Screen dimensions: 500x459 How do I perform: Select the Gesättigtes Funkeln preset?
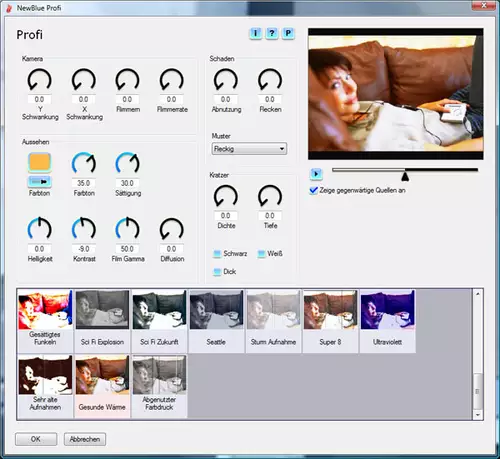(45, 321)
